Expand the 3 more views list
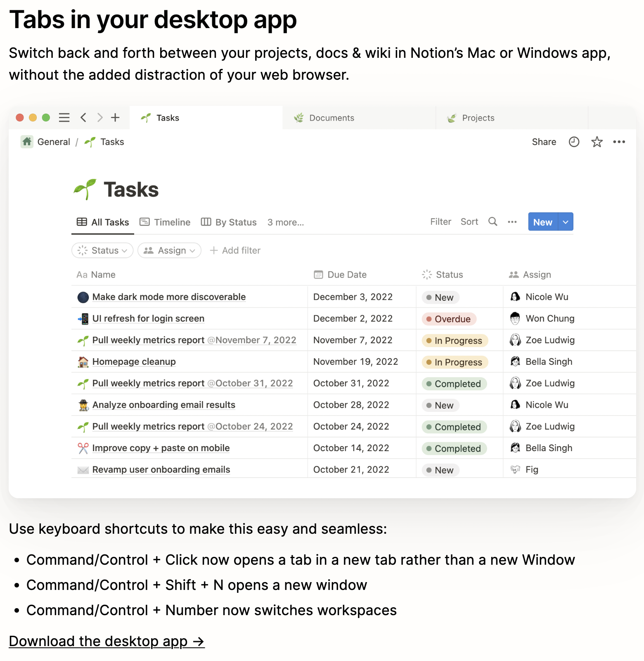 (286, 222)
